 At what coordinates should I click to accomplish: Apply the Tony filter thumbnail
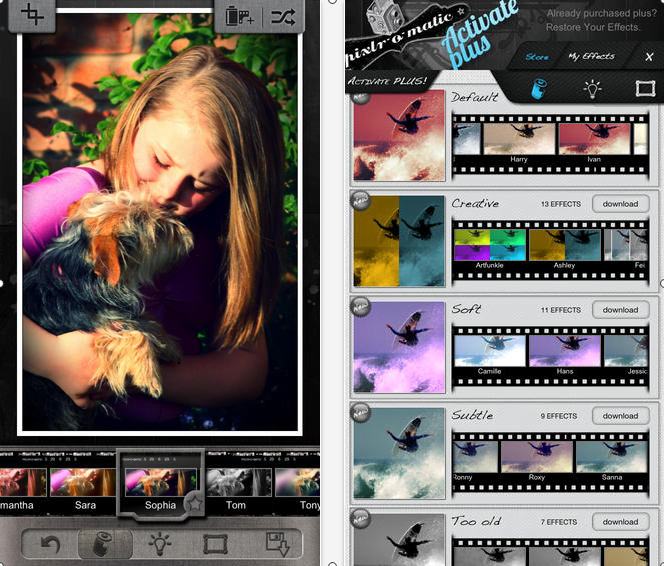point(297,482)
